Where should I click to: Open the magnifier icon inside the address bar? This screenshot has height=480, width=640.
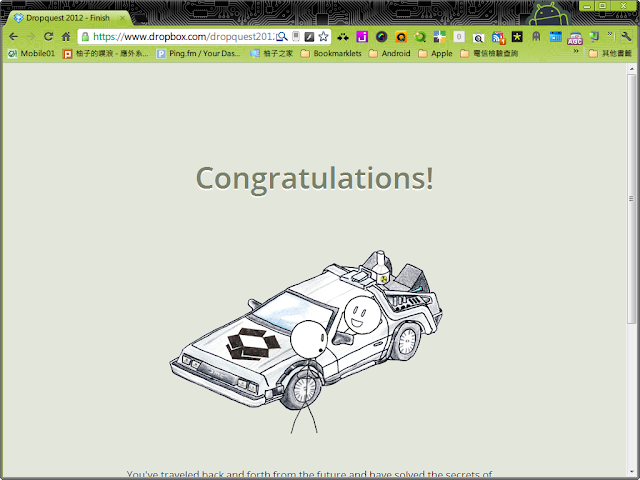coord(282,37)
